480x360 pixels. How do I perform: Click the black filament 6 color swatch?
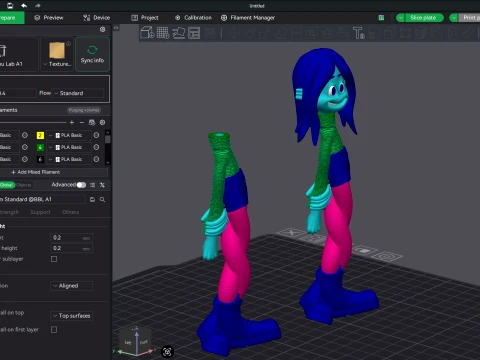click(x=40, y=159)
